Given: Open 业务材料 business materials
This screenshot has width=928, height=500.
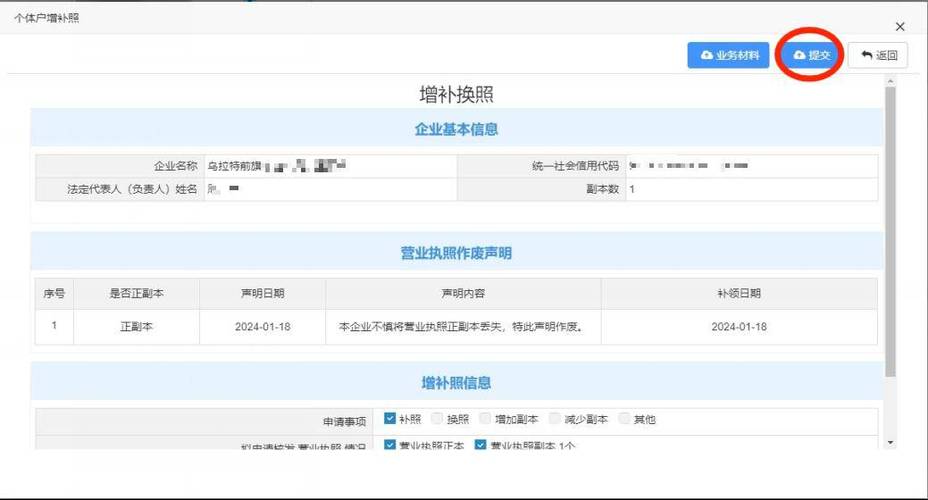Looking at the screenshot, I should point(728,56).
